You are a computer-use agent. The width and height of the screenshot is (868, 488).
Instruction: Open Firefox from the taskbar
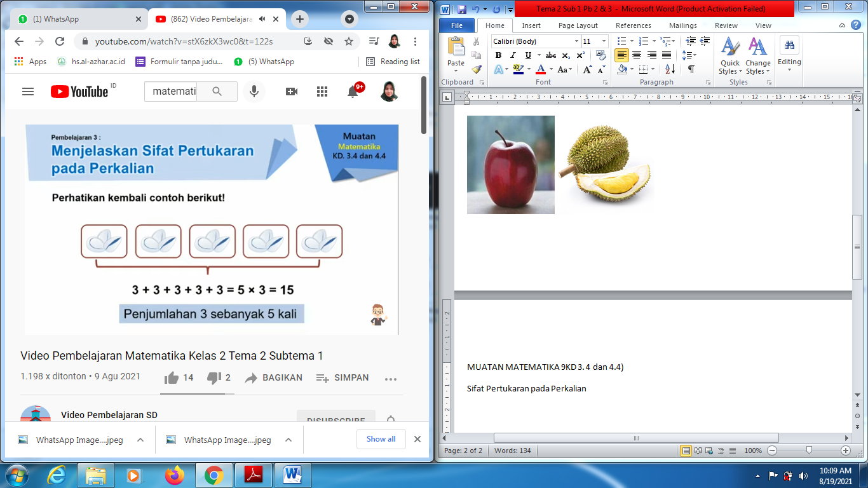174,475
